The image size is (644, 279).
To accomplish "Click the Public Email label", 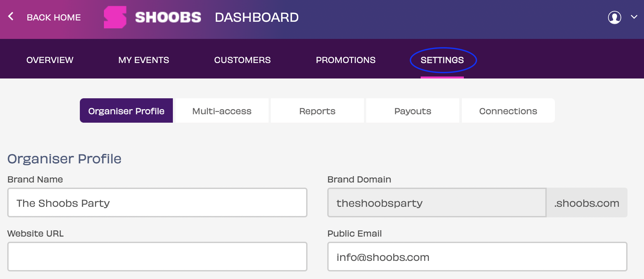I will 354,233.
